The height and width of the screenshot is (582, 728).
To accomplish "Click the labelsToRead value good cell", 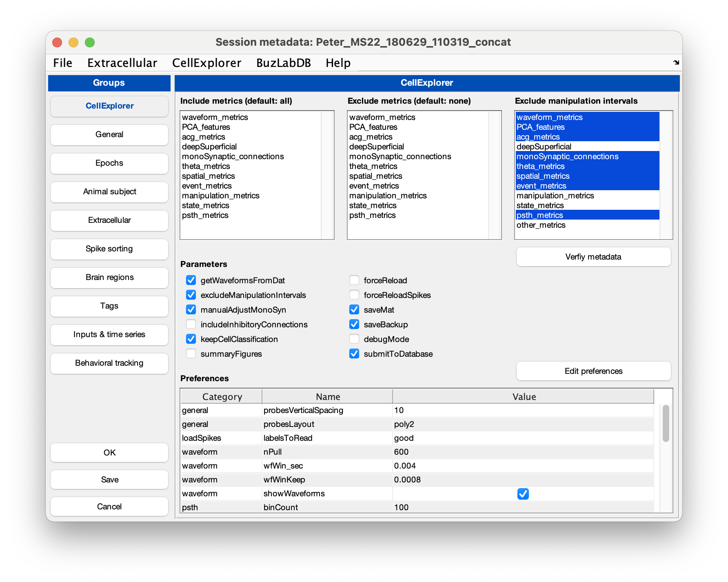I will (523, 438).
